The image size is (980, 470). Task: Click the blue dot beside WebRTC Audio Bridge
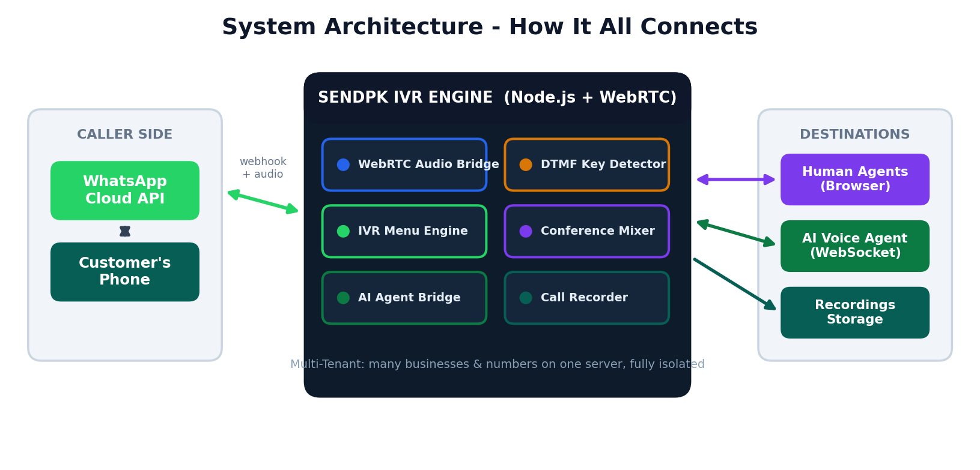[343, 164]
